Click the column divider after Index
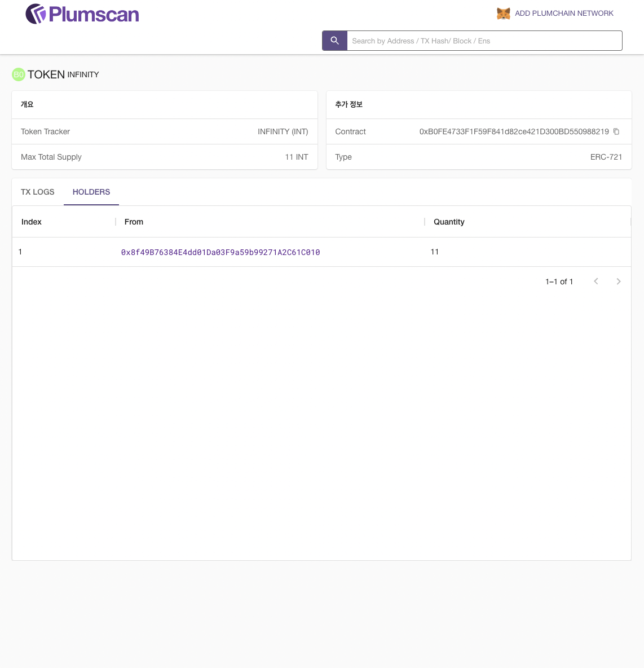This screenshot has height=668, width=644. [116, 222]
